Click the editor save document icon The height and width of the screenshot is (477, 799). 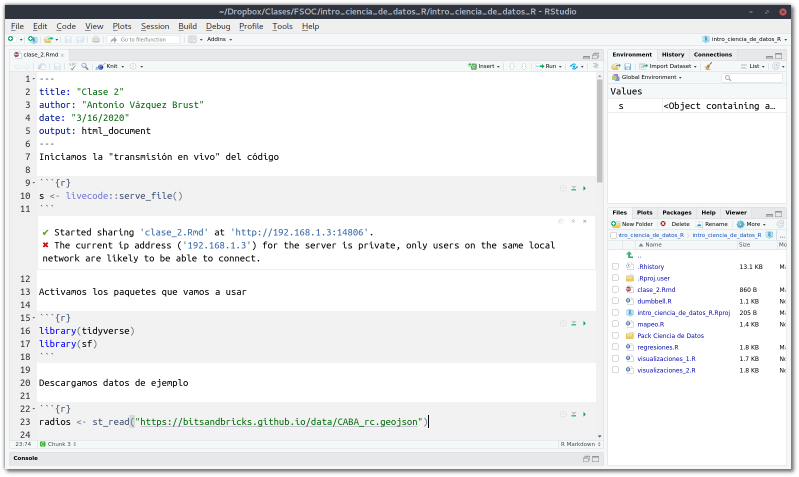point(57,66)
